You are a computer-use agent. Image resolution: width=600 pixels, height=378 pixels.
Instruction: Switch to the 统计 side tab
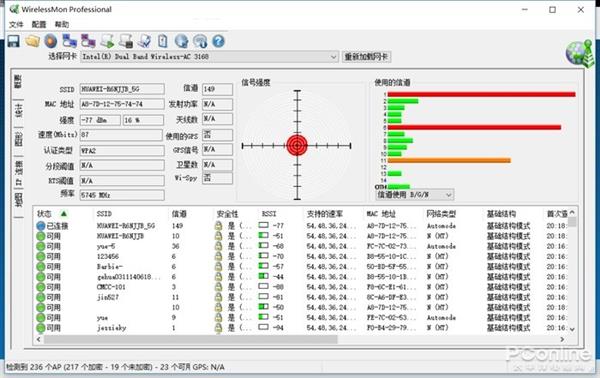pos(18,110)
